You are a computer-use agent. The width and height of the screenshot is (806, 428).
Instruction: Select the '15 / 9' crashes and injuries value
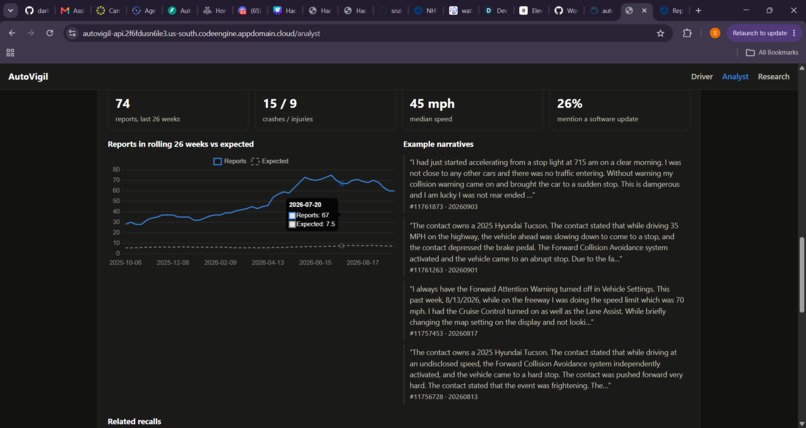click(280, 104)
